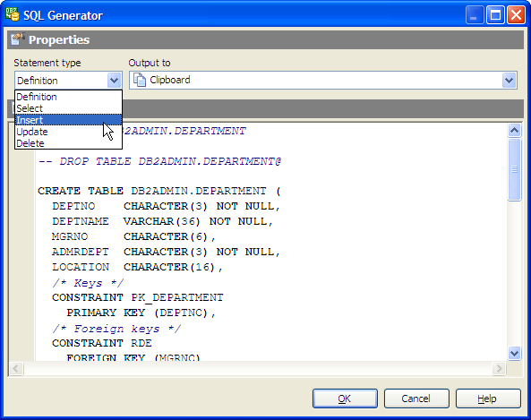Maximize the SQL Generator window
The height and width of the screenshot is (420, 531).
coord(495,15)
